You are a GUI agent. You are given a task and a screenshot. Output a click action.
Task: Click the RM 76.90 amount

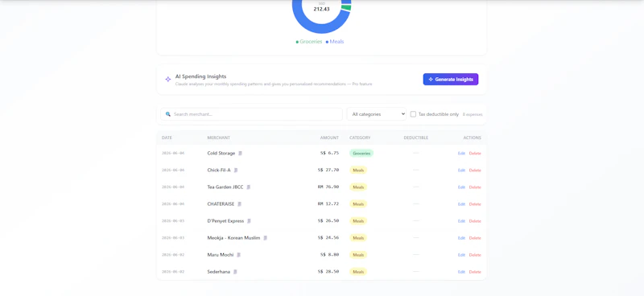[328, 187]
